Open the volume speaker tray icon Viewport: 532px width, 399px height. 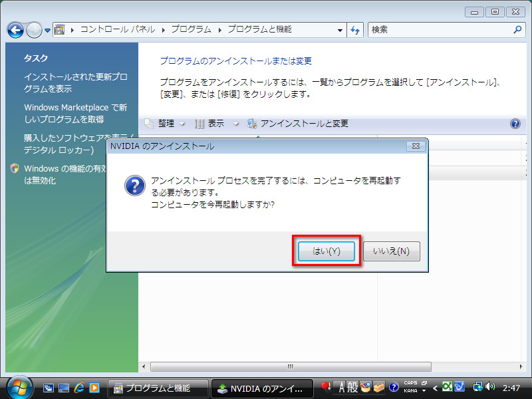[490, 386]
